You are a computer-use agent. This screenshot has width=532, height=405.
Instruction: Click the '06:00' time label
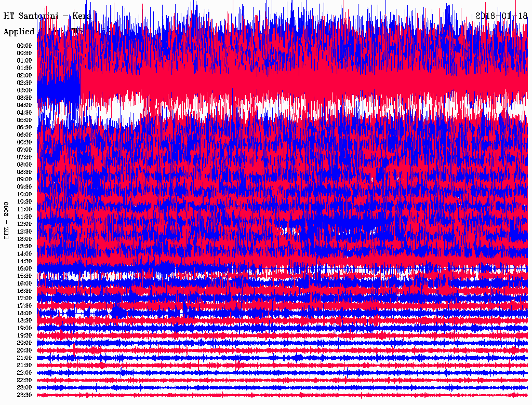[x=24, y=135]
